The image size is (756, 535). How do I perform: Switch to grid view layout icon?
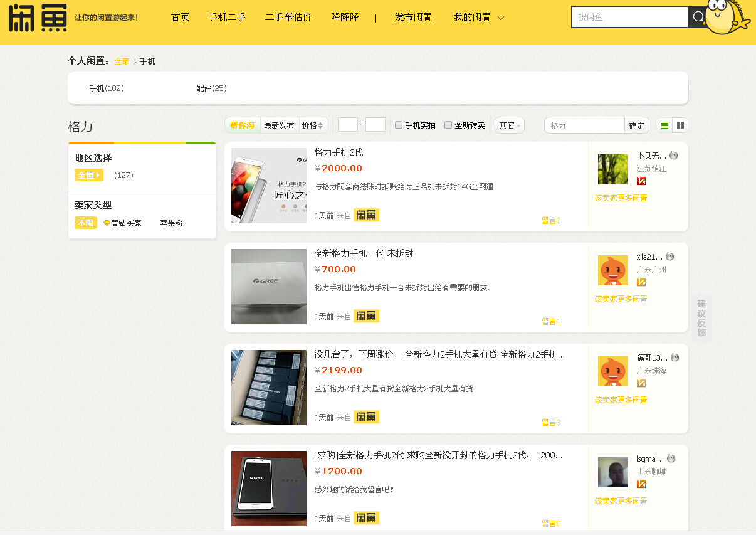pos(681,125)
